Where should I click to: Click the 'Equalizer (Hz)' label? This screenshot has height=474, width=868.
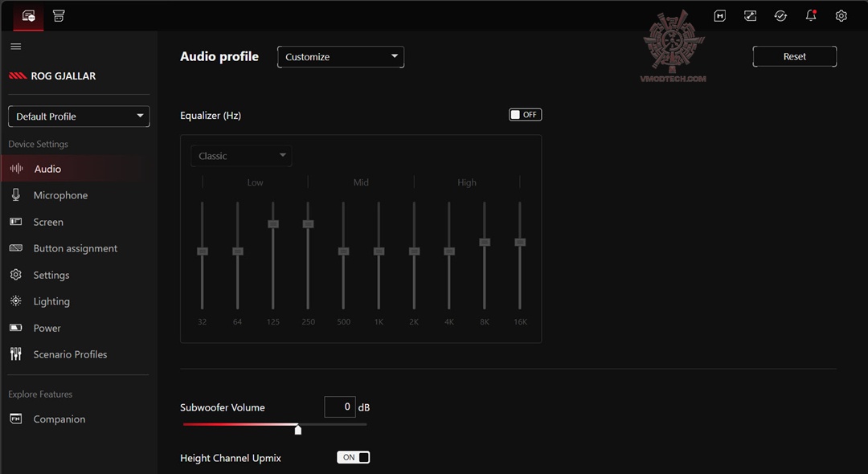tap(211, 116)
